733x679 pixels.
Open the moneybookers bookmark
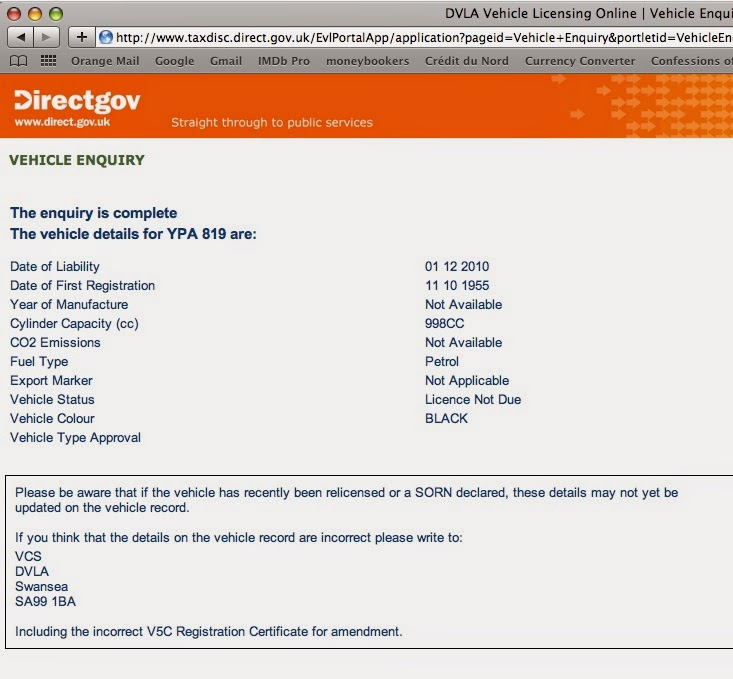click(367, 61)
